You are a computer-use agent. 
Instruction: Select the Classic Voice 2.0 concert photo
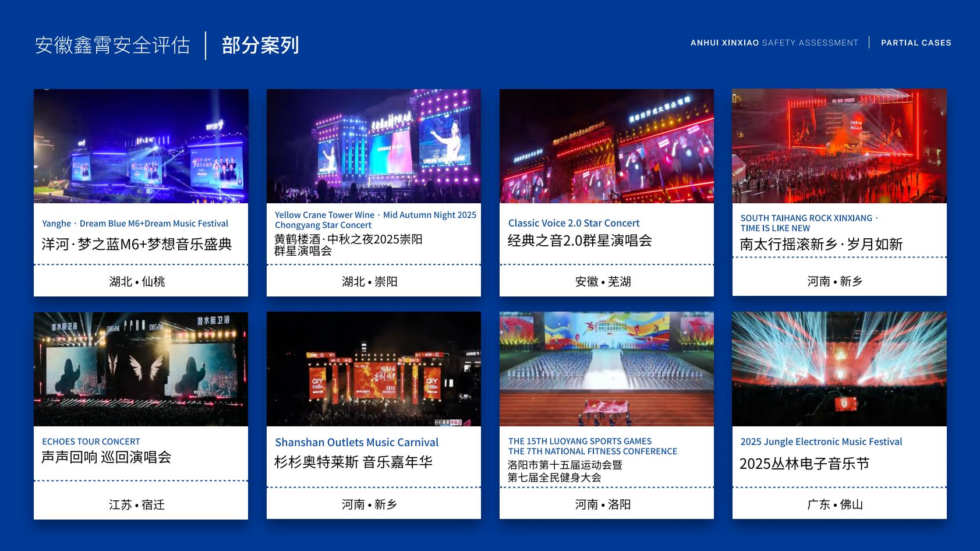607,146
